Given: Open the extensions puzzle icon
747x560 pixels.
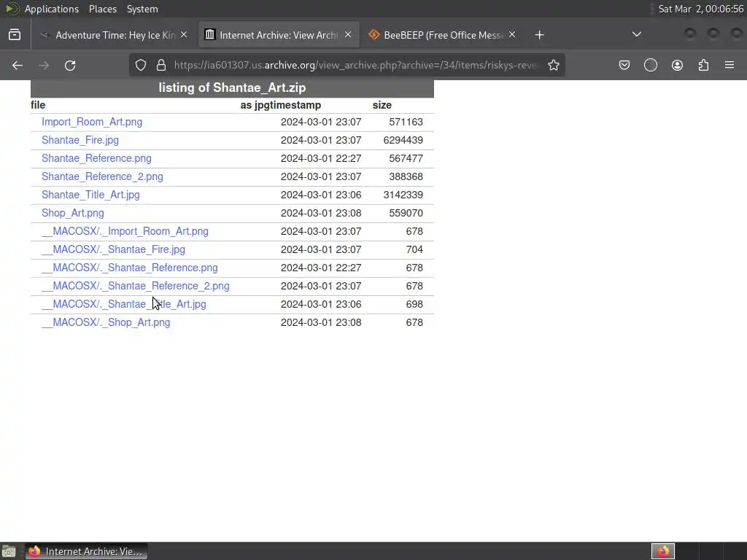Looking at the screenshot, I should point(704,65).
